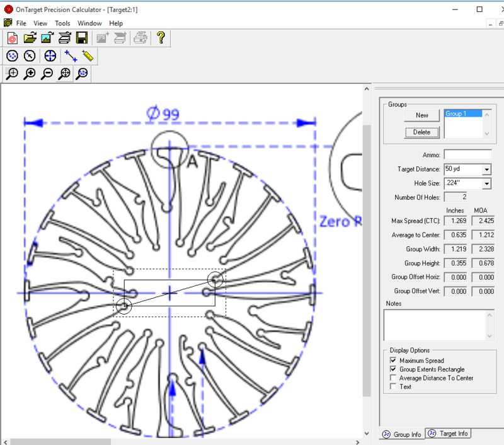Click Notes scroll down arrow
Viewport: 504px width, 445px height.
pos(490,336)
